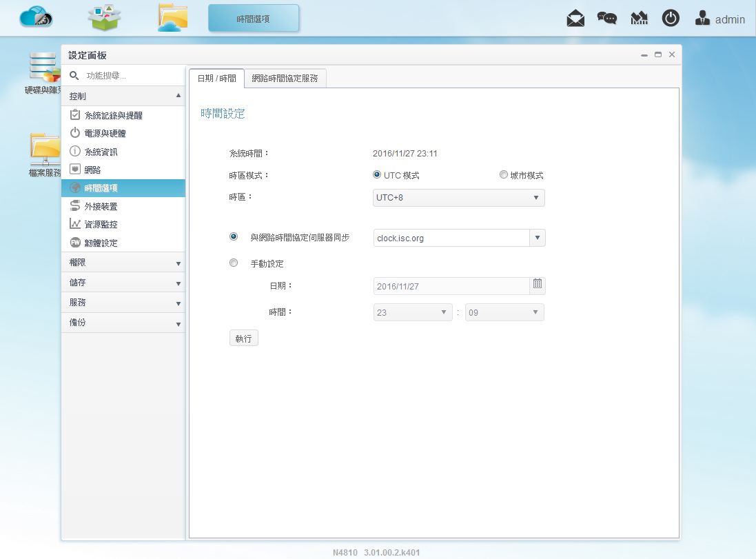Select 手動設定 radio button
Viewport: 756px width, 559px height.
pyautogui.click(x=234, y=263)
